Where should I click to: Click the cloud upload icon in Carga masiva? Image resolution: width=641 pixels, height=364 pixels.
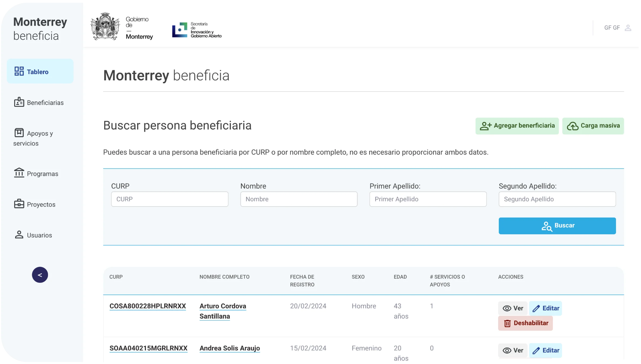(x=573, y=126)
